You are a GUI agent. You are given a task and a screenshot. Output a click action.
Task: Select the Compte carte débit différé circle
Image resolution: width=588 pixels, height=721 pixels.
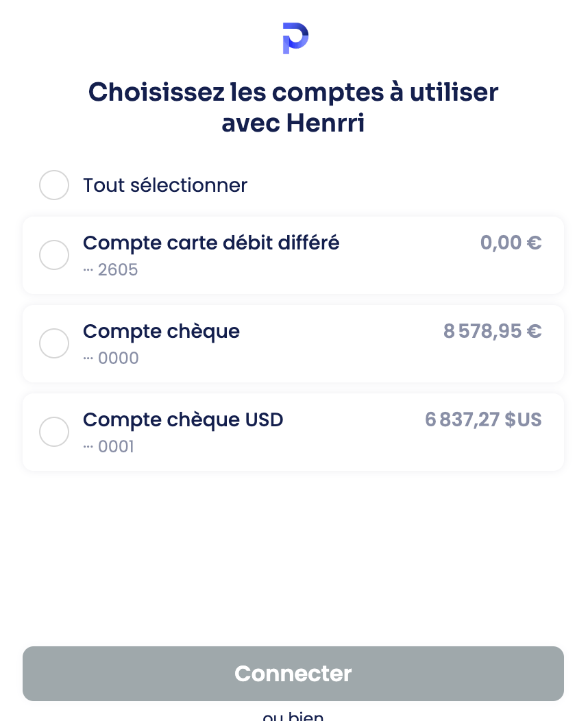(x=54, y=255)
